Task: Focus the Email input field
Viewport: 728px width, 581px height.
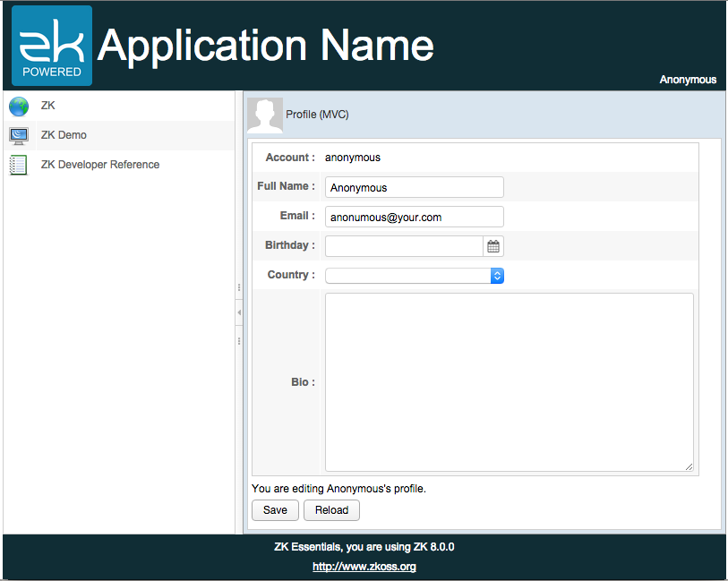Action: point(414,217)
